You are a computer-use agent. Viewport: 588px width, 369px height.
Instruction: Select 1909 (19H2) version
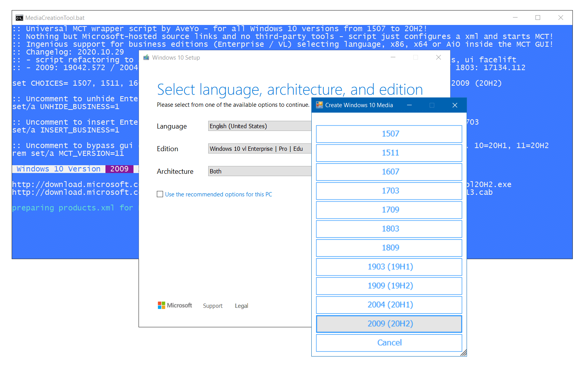point(389,286)
